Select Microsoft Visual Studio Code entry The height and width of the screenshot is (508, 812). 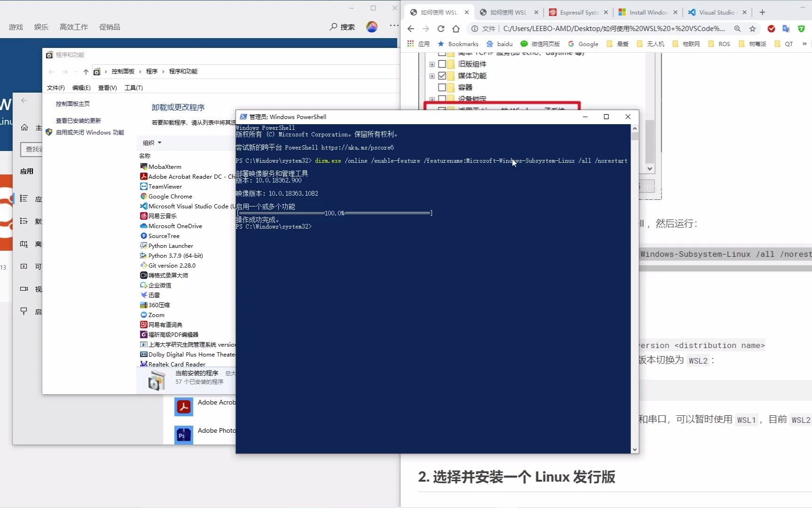(188, 206)
